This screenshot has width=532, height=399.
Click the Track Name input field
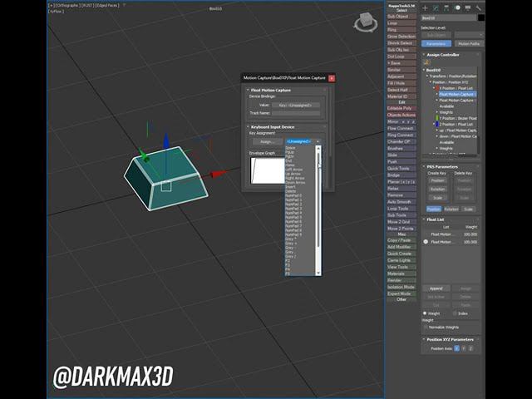point(295,113)
